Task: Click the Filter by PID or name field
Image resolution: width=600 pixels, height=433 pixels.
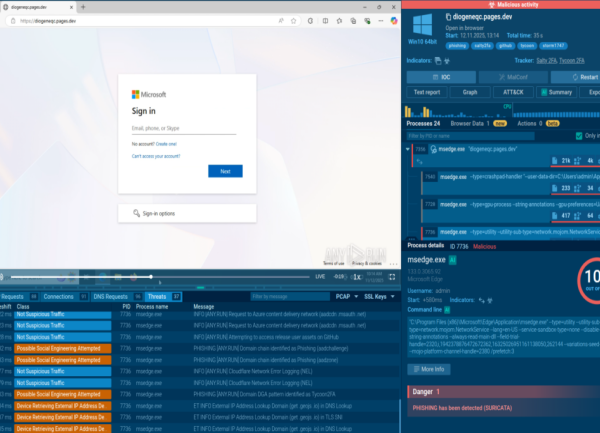Action: pos(470,136)
